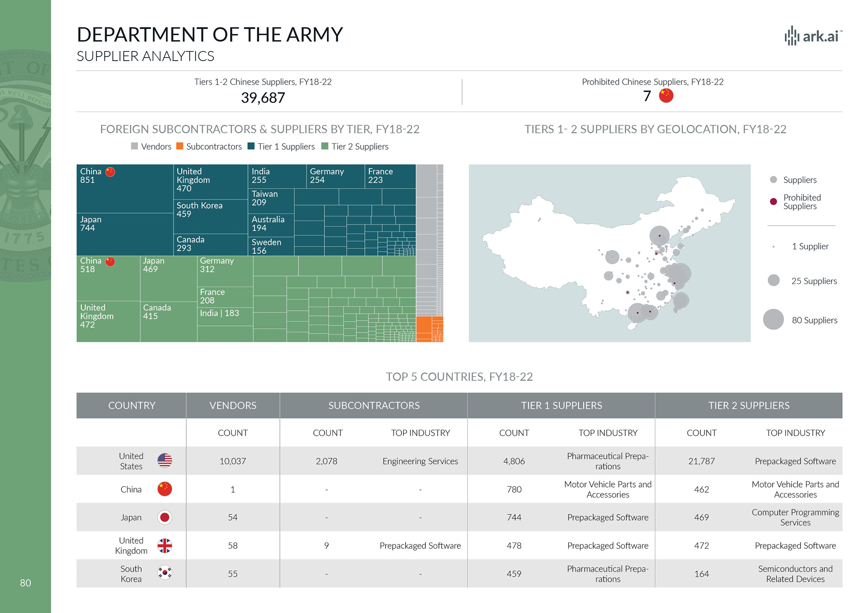Select the VENDORS column header

[233, 405]
